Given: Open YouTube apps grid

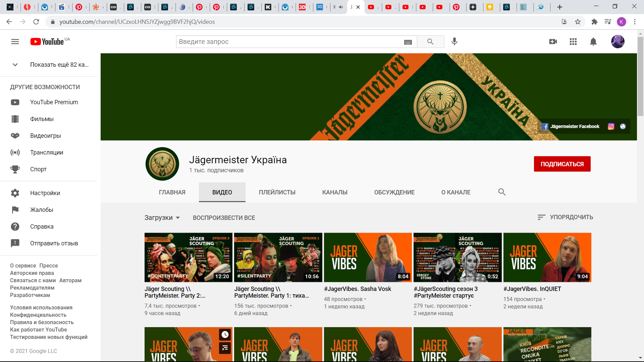Looking at the screenshot, I should click(x=573, y=42).
